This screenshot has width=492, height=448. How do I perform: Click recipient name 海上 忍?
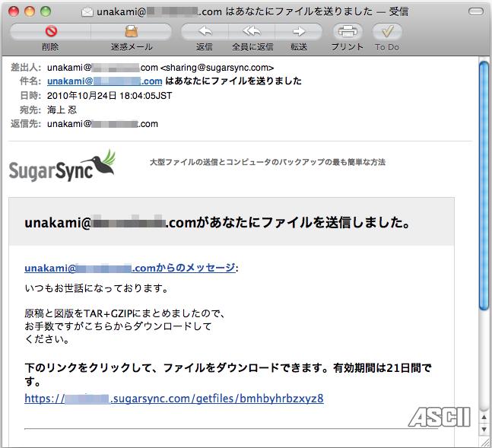point(62,110)
